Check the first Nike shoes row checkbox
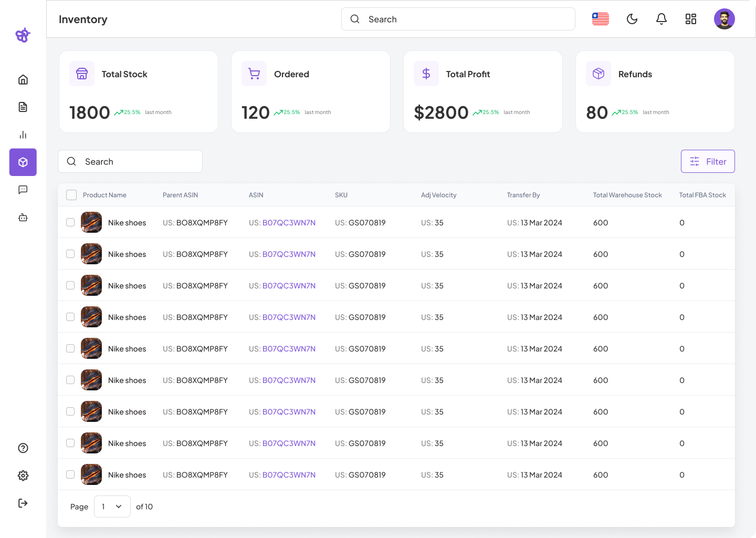This screenshot has width=756, height=538. (x=70, y=222)
